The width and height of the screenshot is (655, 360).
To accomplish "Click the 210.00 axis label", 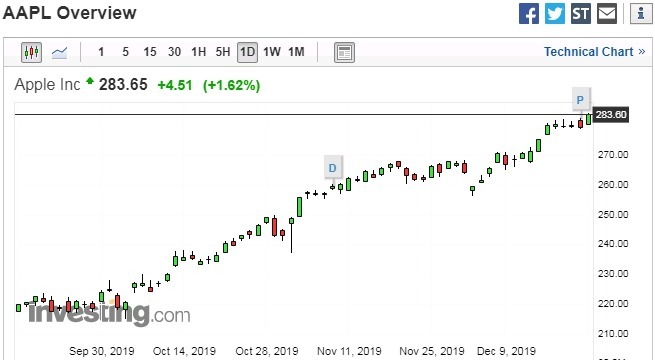I will click(x=613, y=334).
